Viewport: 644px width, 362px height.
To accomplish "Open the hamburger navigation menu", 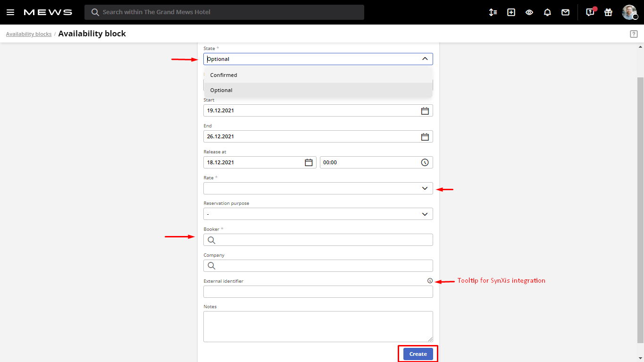I will click(x=10, y=12).
